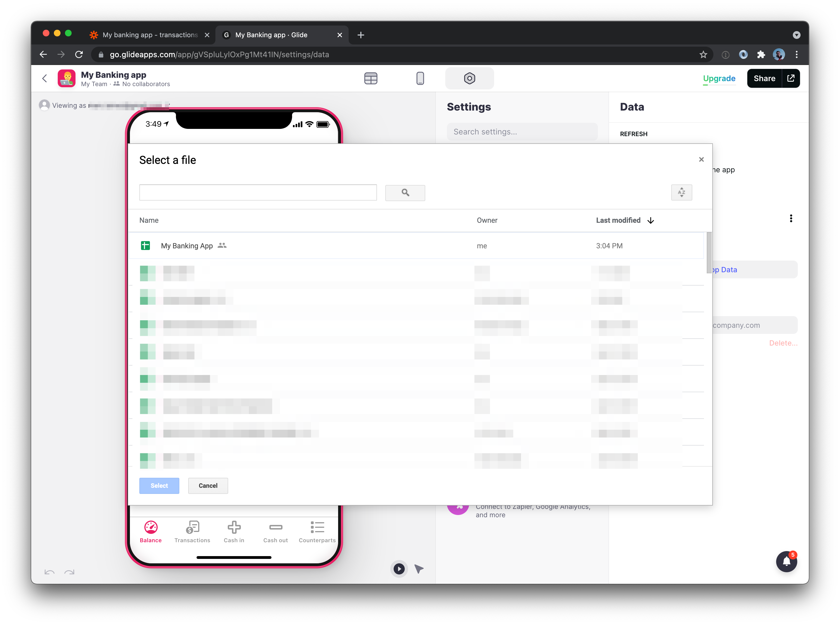840x625 pixels.
Task: Open the Counterparts tab
Action: [x=317, y=532]
